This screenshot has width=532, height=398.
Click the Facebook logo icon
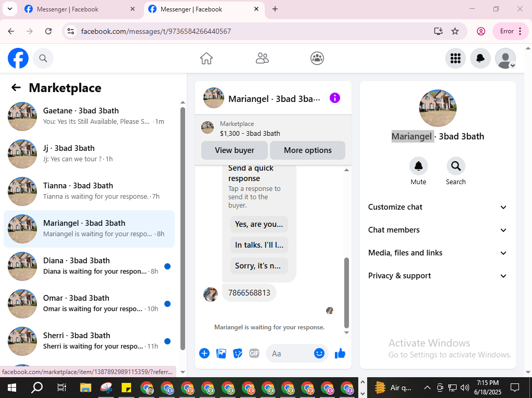click(18, 58)
